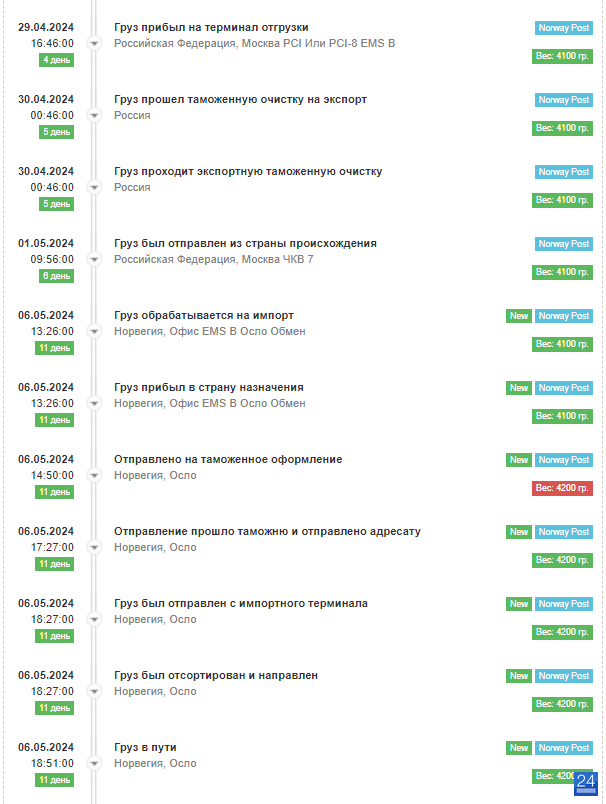Expand the 06.05.2024 18:51:00 event arrow

point(94,763)
